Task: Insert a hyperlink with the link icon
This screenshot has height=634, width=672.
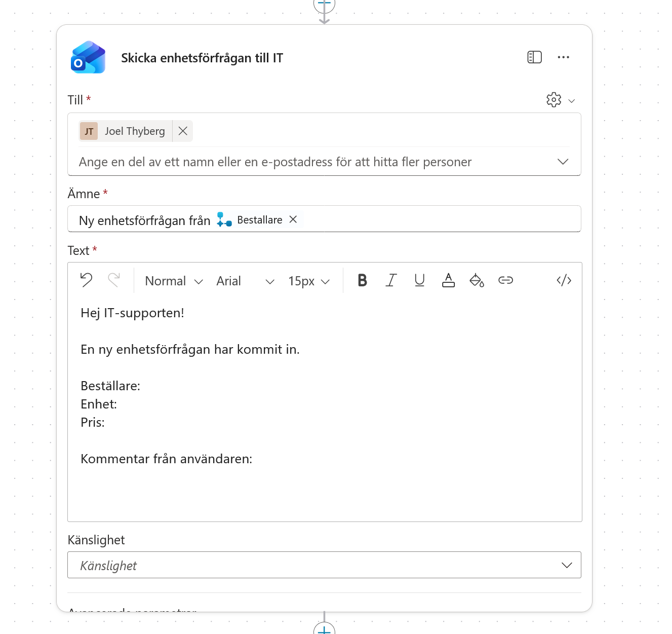Action: (x=505, y=280)
